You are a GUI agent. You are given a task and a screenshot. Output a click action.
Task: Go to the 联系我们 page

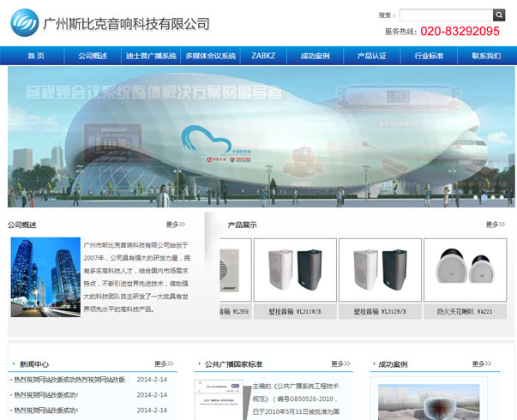pyautogui.click(x=486, y=56)
